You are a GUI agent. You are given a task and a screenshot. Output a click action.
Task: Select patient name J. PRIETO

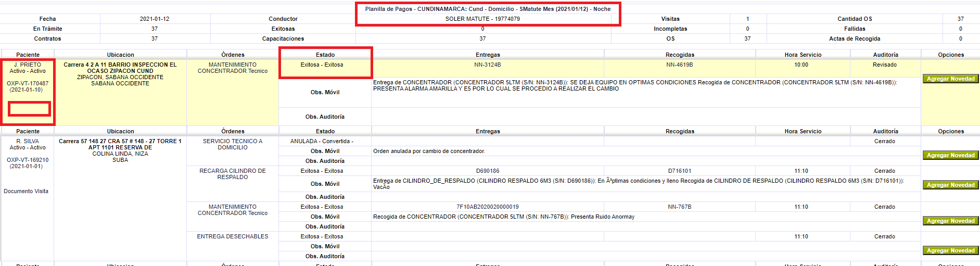pos(28,65)
